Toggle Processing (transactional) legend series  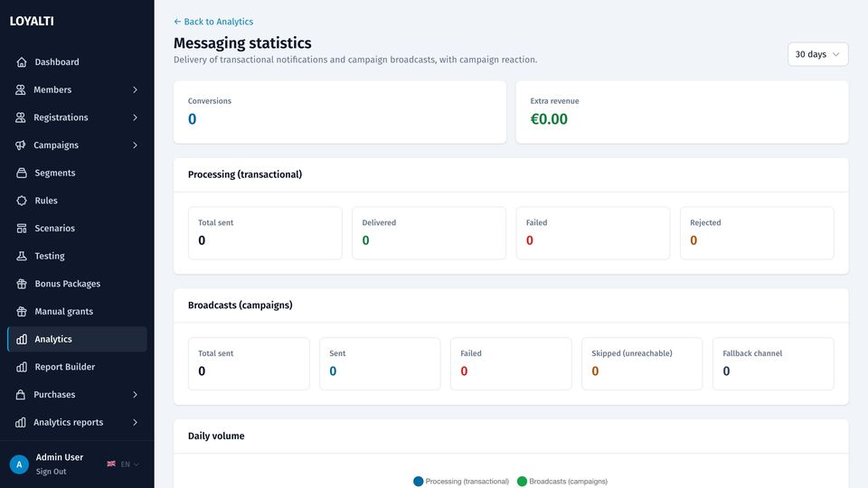click(x=461, y=482)
